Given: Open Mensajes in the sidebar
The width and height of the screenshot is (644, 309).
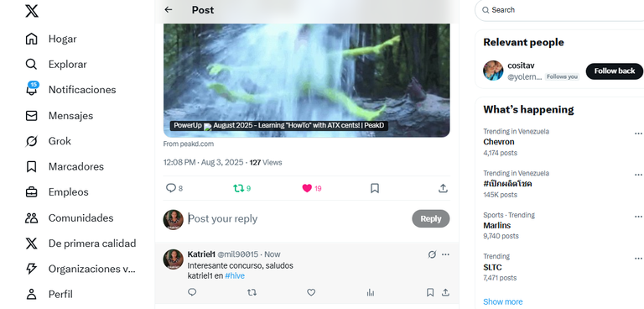Looking at the screenshot, I should pyautogui.click(x=70, y=116).
